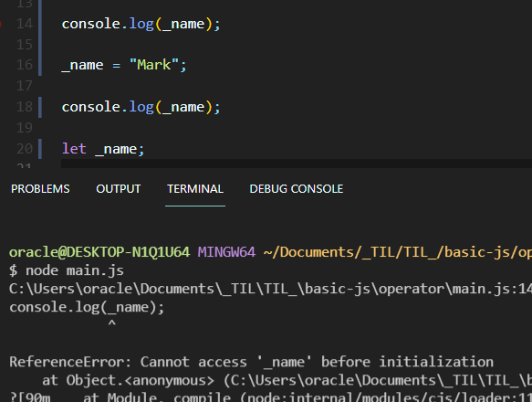Click line number 19 in the gutter
Screen dimensions: 532x402
click(x=25, y=128)
